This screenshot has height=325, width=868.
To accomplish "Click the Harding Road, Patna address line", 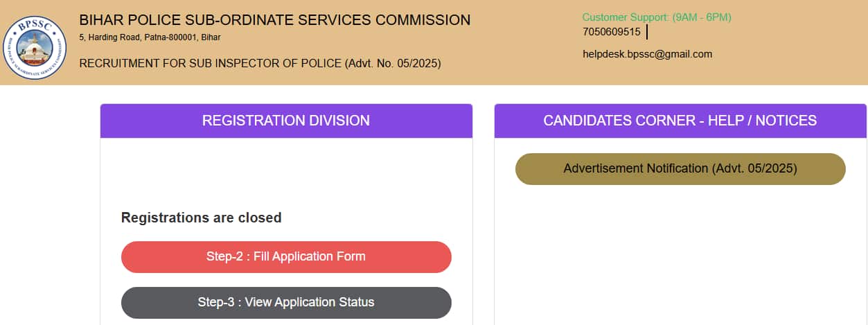I will pyautogui.click(x=150, y=37).
